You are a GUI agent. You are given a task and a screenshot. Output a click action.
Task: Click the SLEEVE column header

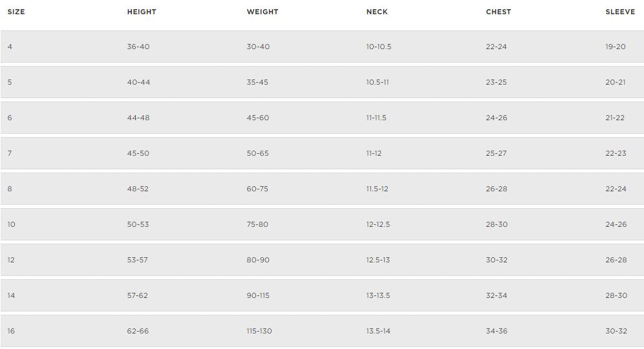[x=620, y=12]
